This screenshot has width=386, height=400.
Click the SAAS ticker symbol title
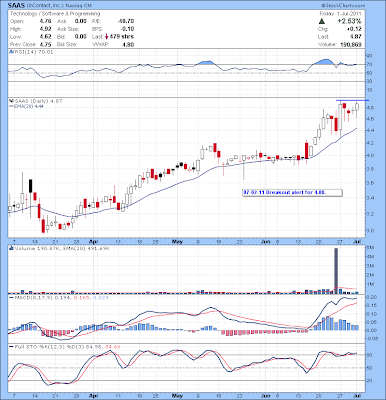tap(16, 6)
